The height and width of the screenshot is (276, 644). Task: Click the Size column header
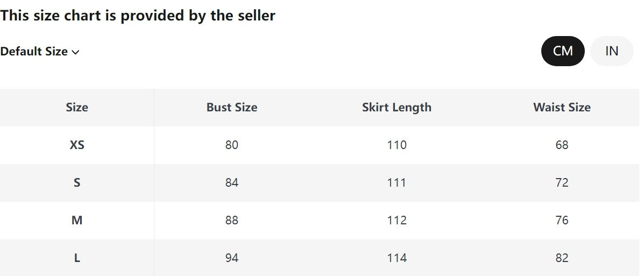coord(77,107)
